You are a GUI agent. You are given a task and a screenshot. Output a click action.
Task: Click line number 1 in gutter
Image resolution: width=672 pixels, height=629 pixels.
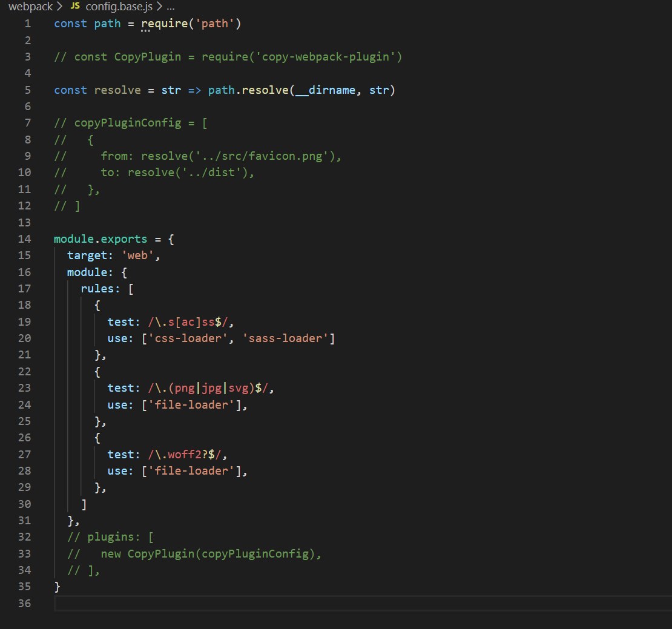pos(28,24)
